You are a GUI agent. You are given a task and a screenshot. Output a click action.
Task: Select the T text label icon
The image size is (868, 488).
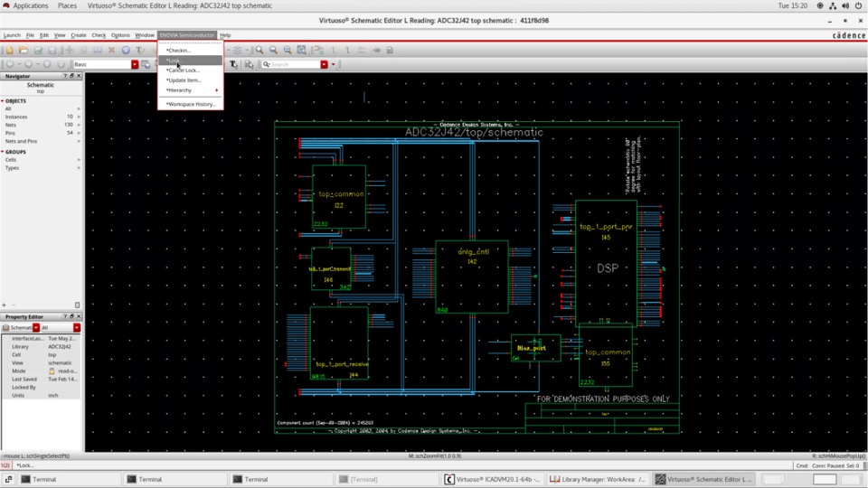140,50
